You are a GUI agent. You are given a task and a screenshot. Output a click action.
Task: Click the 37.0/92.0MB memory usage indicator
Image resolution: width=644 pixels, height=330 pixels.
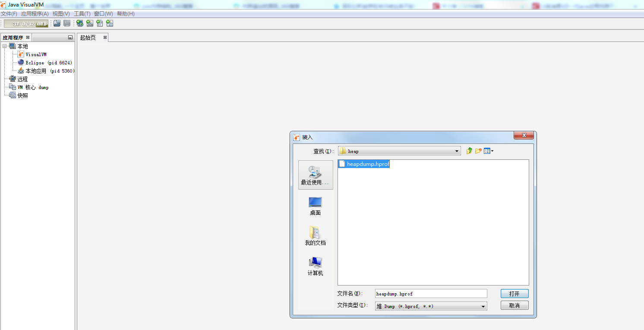click(26, 24)
